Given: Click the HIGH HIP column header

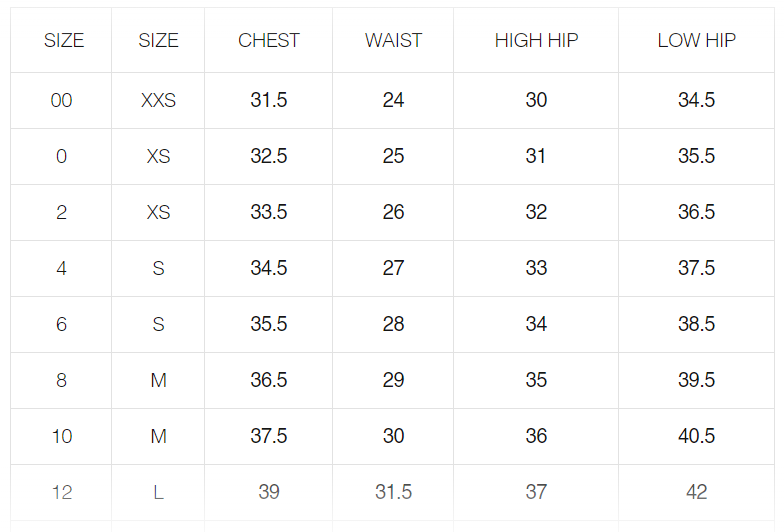Looking at the screenshot, I should (x=536, y=41).
